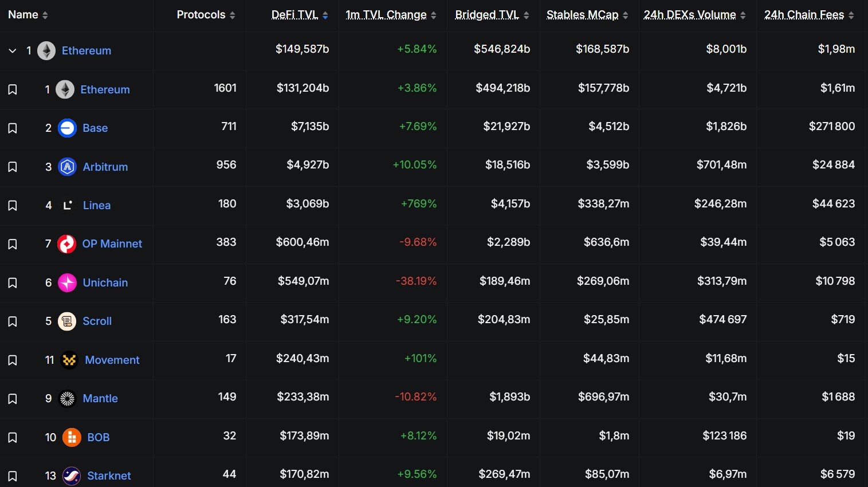Click the Mantle chain logo icon
Screen dimensions: 868x487
pyautogui.click(x=67, y=399)
